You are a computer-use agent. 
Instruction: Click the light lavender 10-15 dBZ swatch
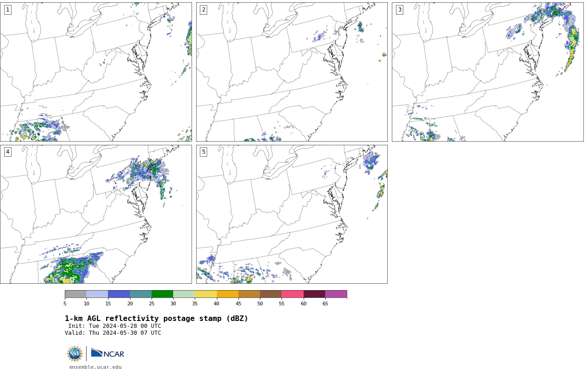[x=97, y=294]
